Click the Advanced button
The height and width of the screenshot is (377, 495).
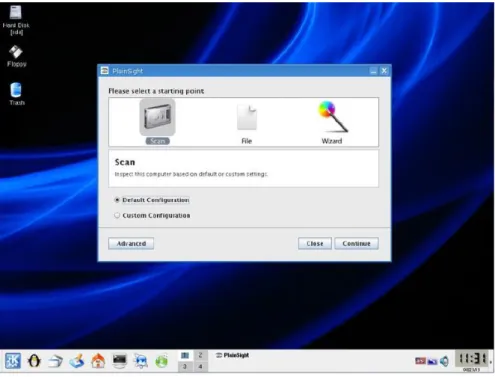(x=131, y=244)
